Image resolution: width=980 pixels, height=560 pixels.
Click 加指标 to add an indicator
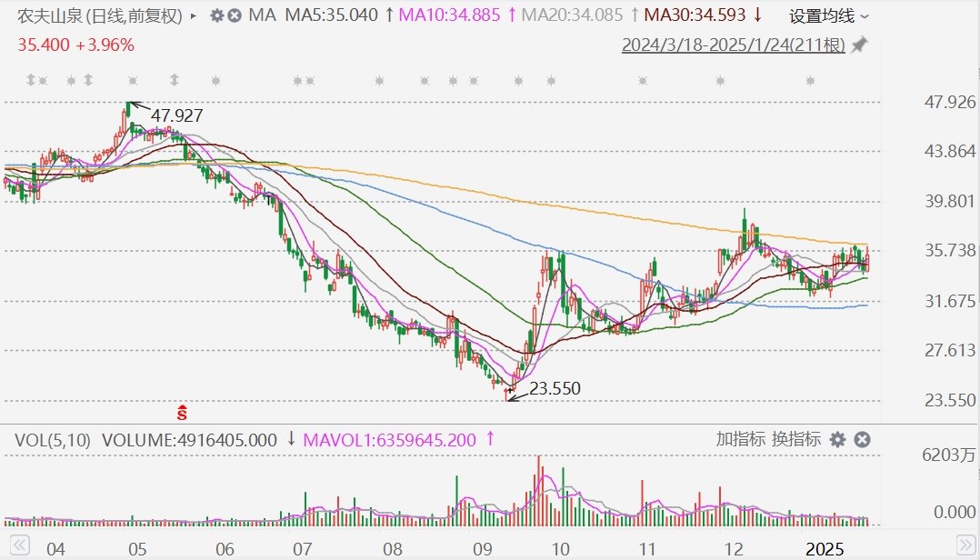741,440
